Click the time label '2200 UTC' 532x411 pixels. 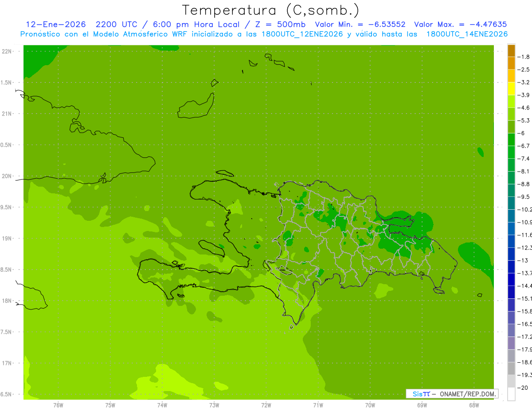coord(116,24)
